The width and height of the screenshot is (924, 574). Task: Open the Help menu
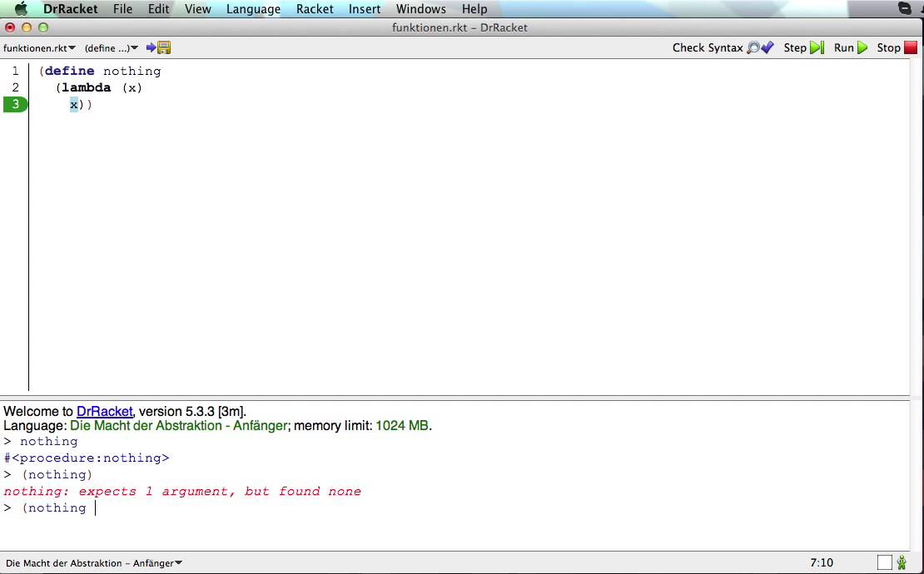tap(474, 9)
